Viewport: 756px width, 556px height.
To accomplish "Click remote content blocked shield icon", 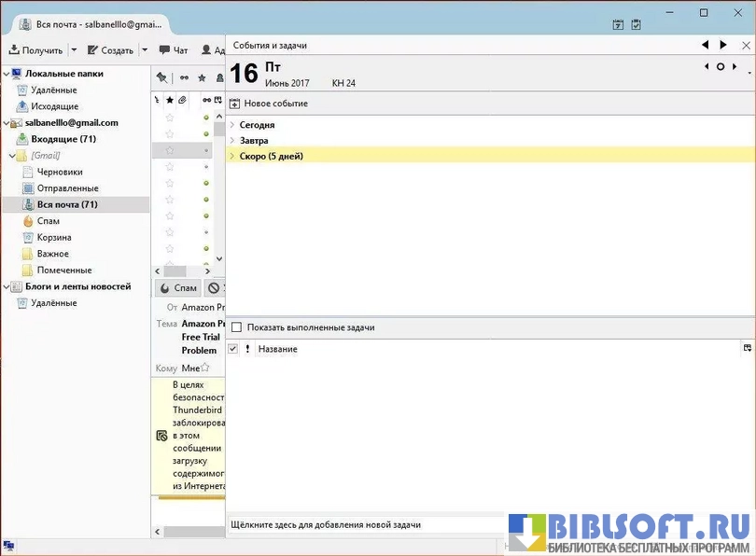I will (x=161, y=435).
